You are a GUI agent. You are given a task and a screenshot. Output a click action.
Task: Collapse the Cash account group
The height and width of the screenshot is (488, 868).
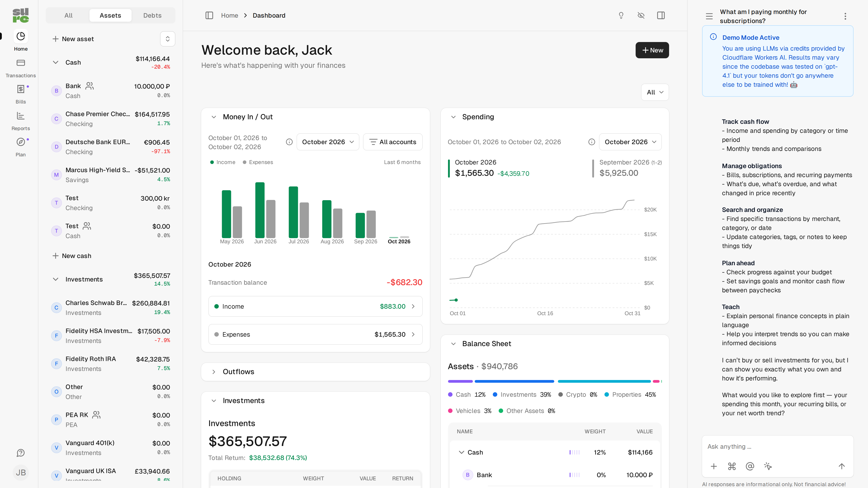point(56,62)
